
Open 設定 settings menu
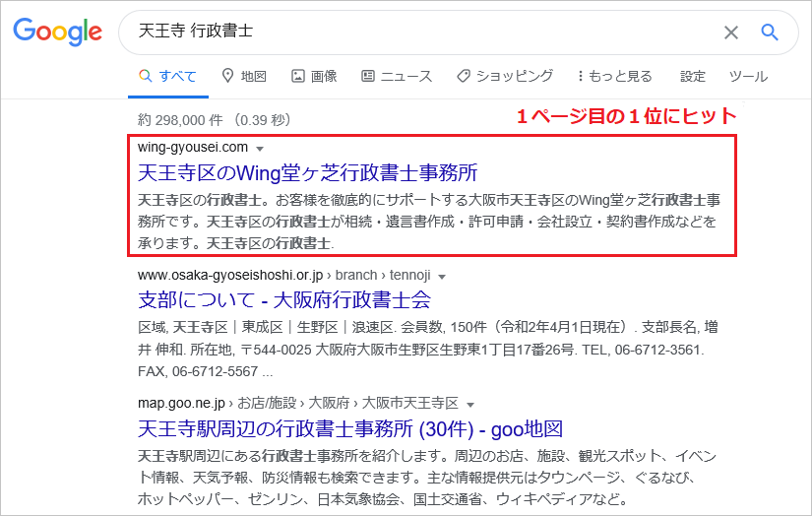(x=692, y=76)
